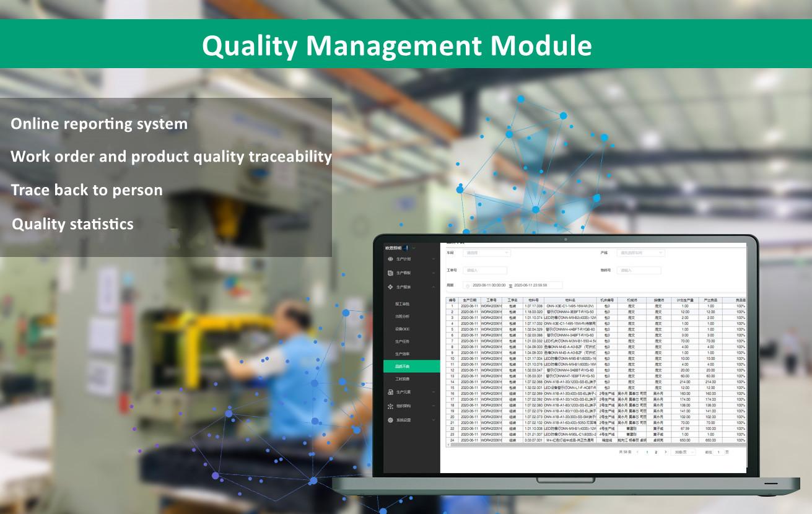Go to pagination page 1

(647, 452)
